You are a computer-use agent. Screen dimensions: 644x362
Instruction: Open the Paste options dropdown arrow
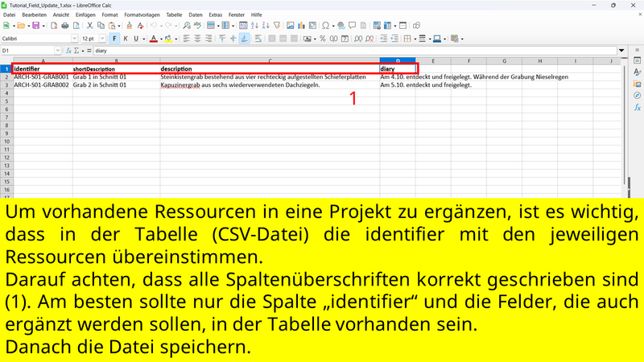(119, 26)
